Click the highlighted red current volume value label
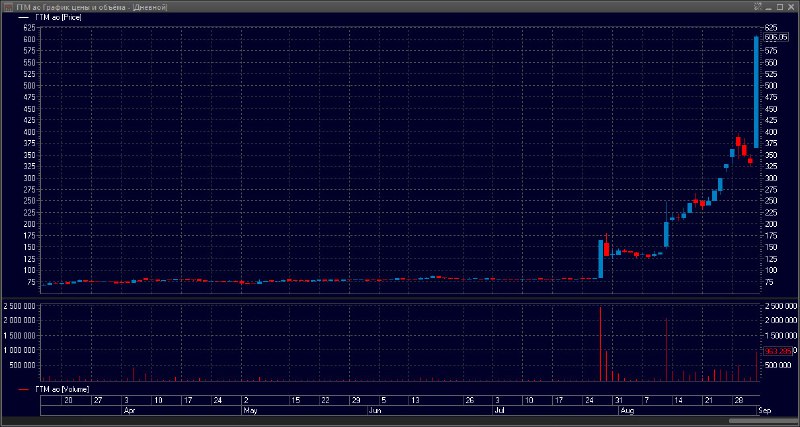Screen dimensions: 800x427 [x=776, y=351]
